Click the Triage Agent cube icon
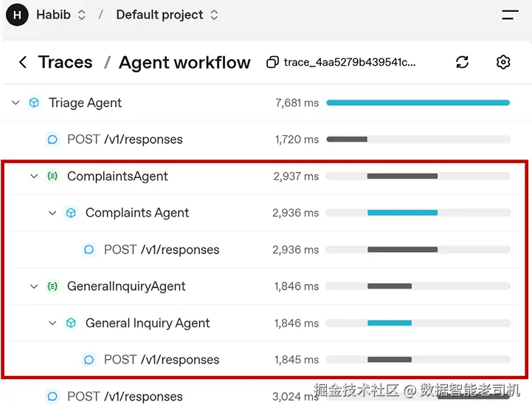 [x=34, y=103]
